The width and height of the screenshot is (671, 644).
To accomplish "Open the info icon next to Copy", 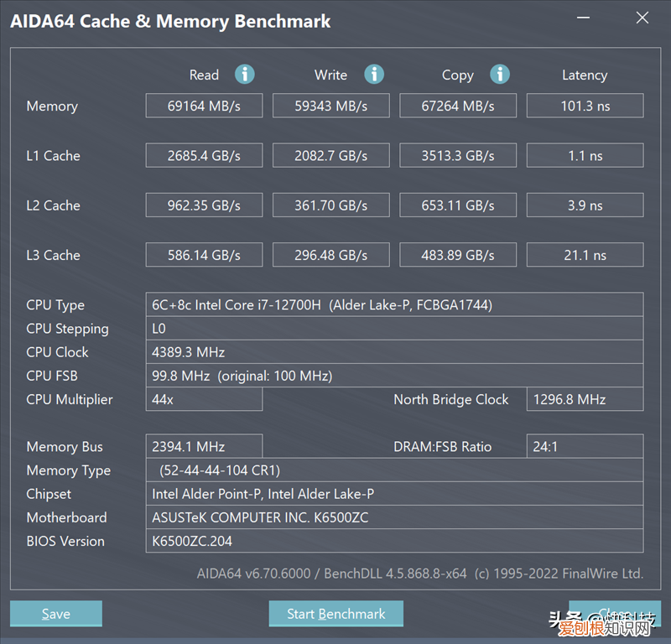I will click(x=500, y=75).
